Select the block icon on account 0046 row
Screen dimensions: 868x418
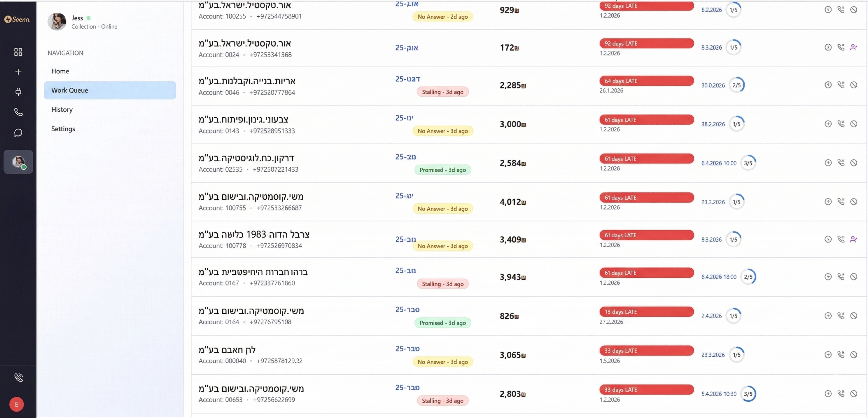click(x=854, y=85)
